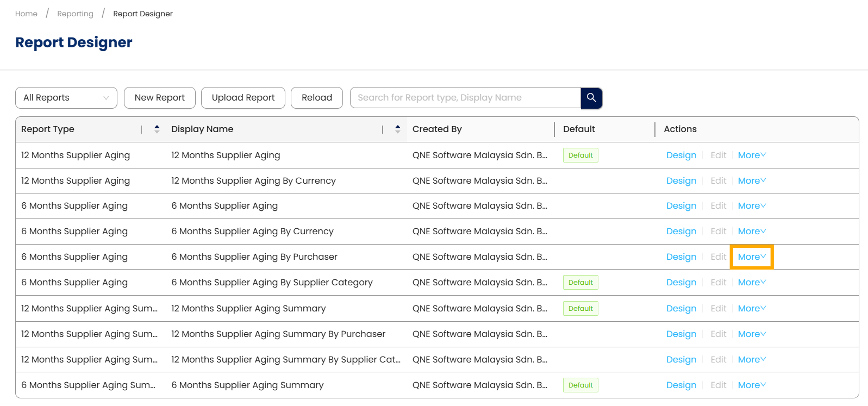
Task: Select display name '12 Months Supplier Aging Summary By Purchaser'
Action: [x=278, y=334]
